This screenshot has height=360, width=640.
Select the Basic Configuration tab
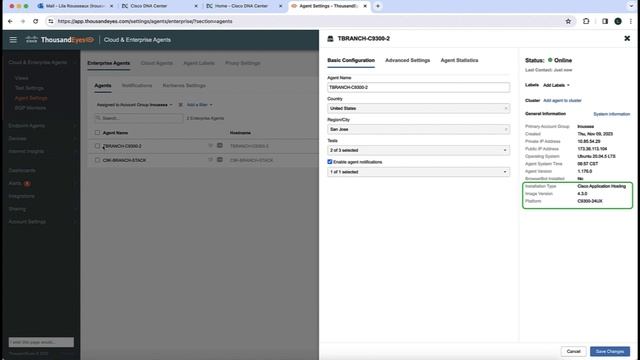point(351,60)
